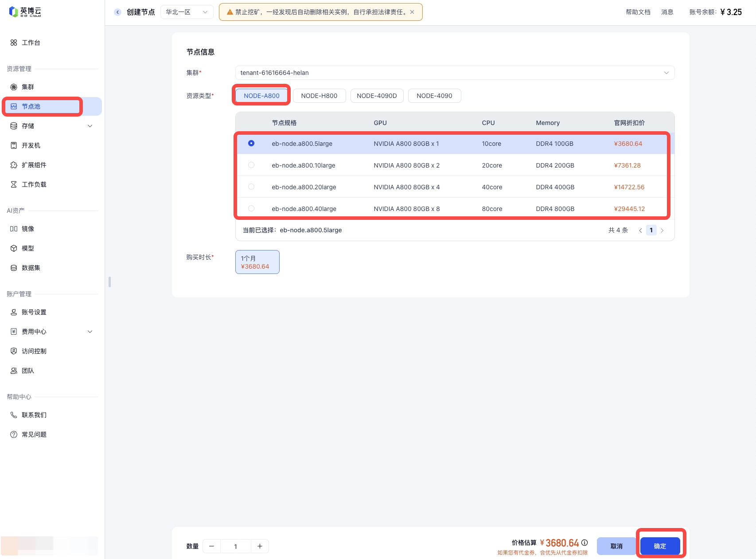Open the 集群 cluster icon
Viewport: 756px width, 559px height.
[14, 87]
